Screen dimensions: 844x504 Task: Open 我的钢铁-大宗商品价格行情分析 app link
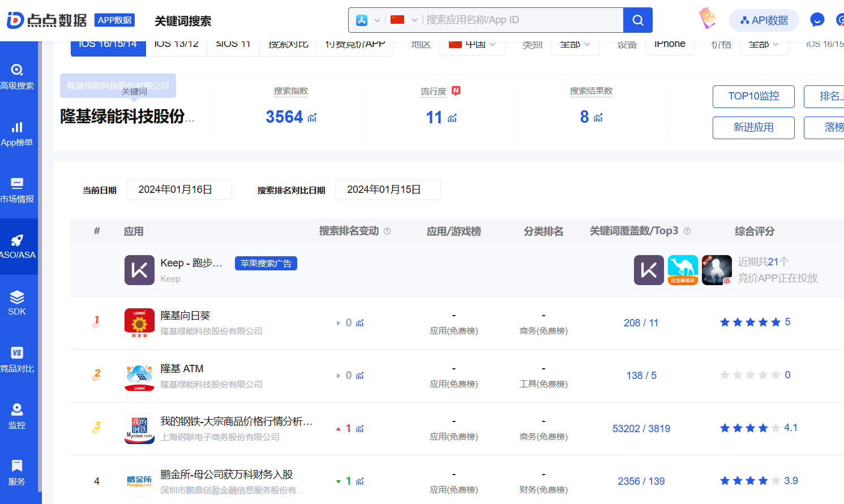pyautogui.click(x=237, y=421)
